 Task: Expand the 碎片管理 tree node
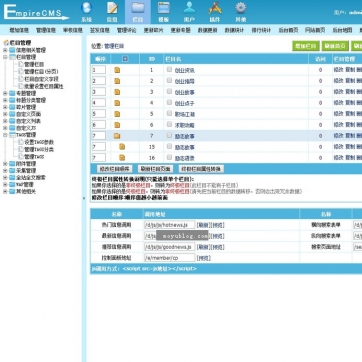coord(5,107)
